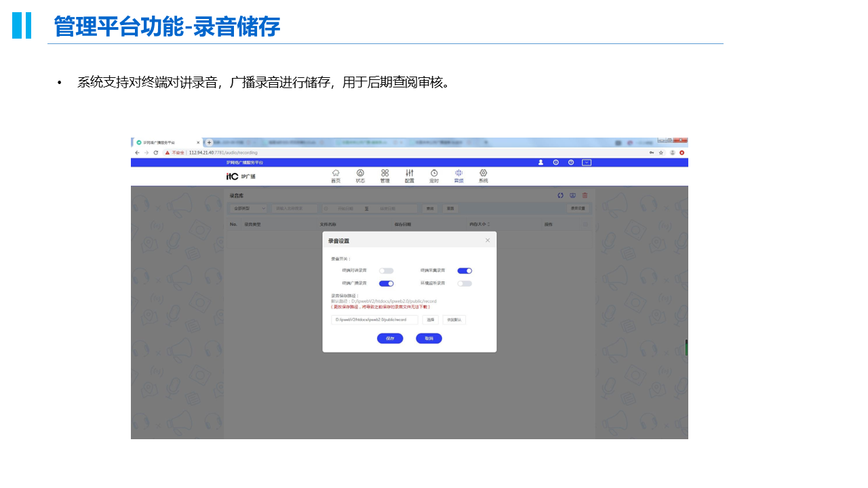Expand the 全部类型 recording type dropdown
This screenshot has height=488, width=868.
248,208
